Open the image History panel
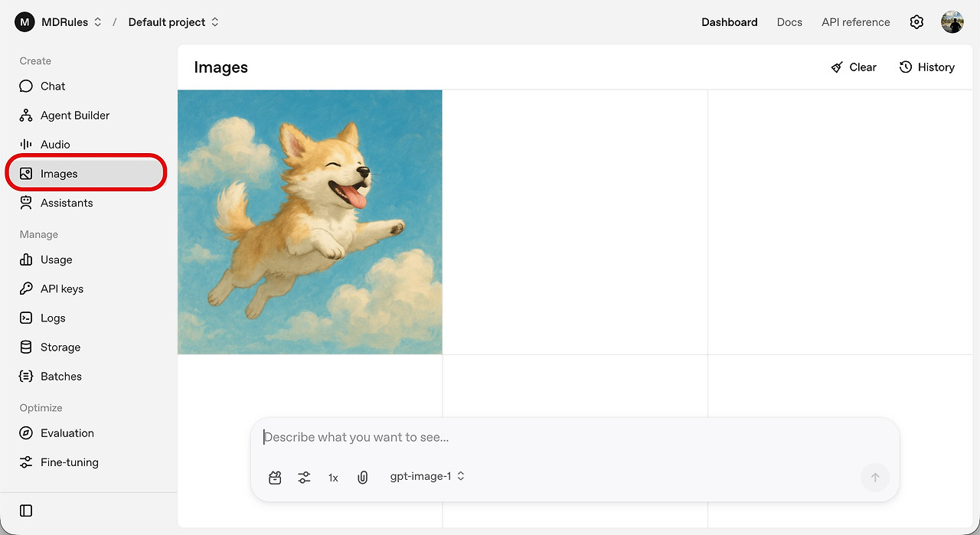The width and height of the screenshot is (980, 535). [x=927, y=67]
